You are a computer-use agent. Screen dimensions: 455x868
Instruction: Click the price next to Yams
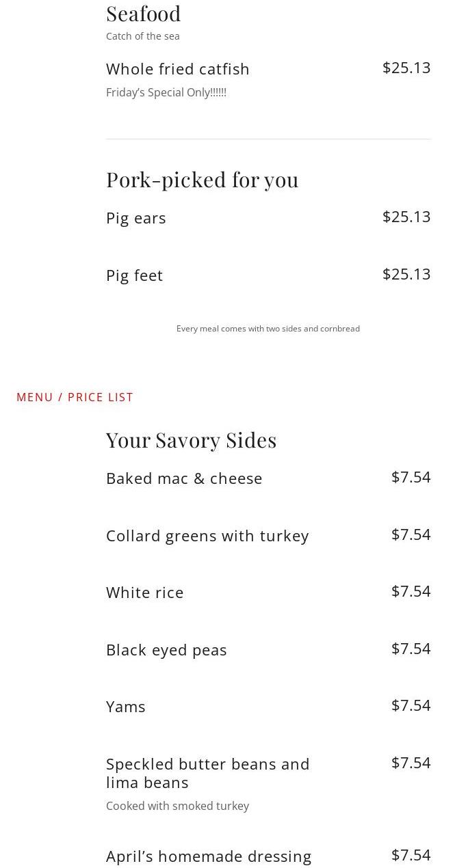pos(411,705)
